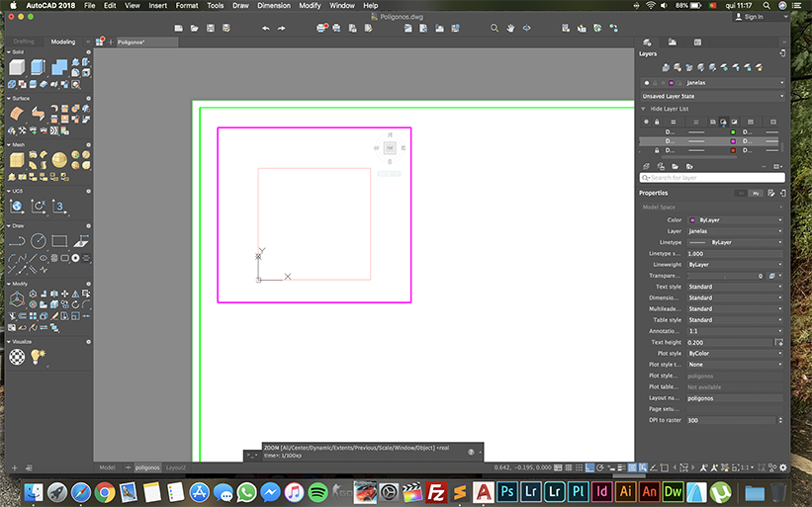Click TOP face on the ViewCube
The width and height of the screenshot is (812, 507).
pos(390,148)
